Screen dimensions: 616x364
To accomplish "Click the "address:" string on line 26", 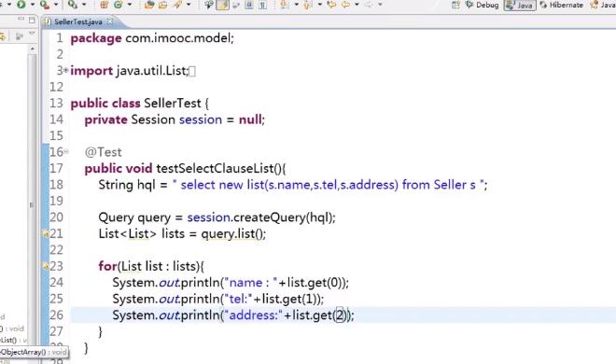I will coord(253,315).
